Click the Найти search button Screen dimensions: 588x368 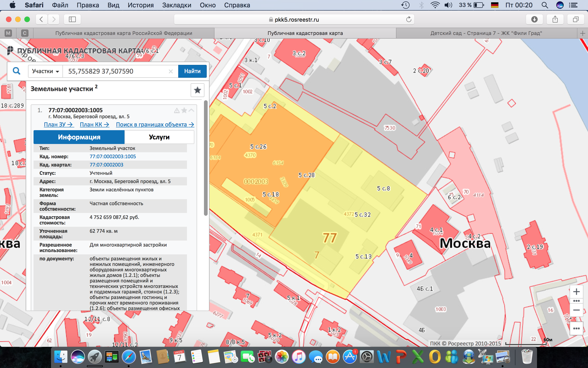(192, 71)
